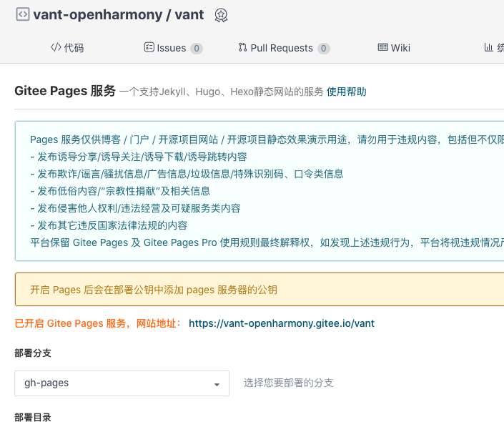The image size is (504, 422).
Task: Click the 已开启 Gitee Pages 服务 status text
Action: pyautogui.click(x=98, y=323)
